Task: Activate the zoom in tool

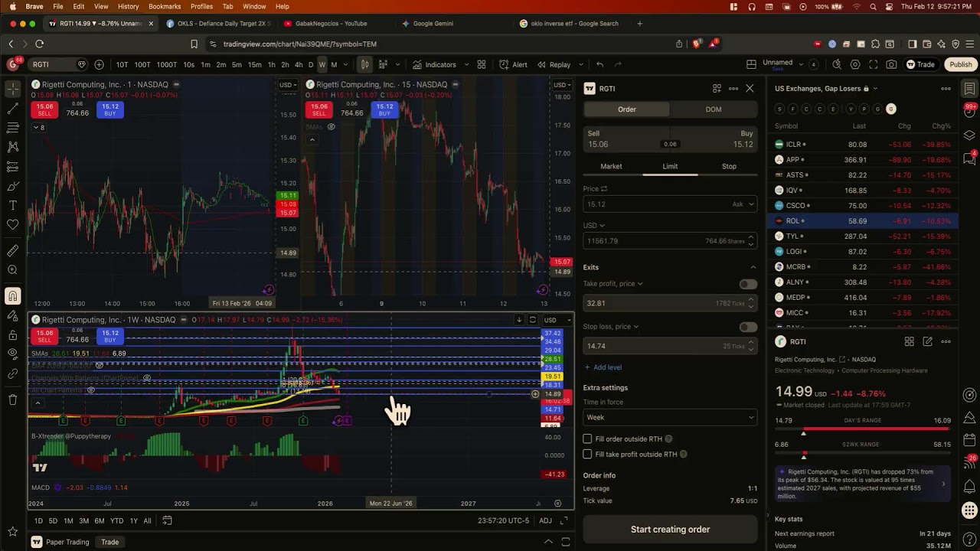Action: click(13, 269)
